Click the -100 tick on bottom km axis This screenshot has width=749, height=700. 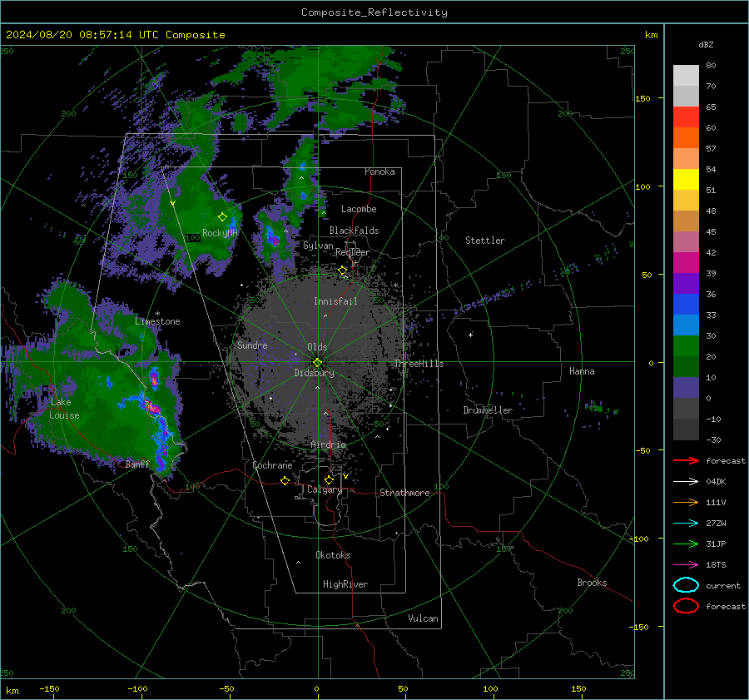click(137, 689)
